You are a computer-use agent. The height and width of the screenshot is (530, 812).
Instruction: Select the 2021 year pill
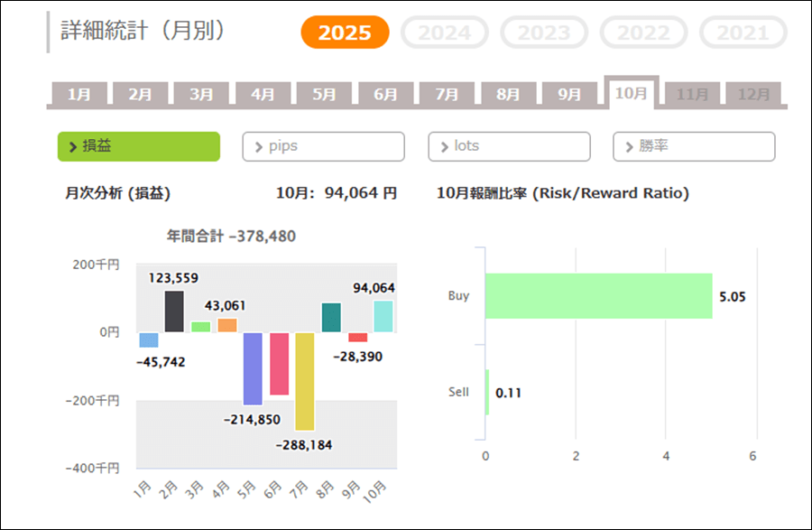(743, 33)
